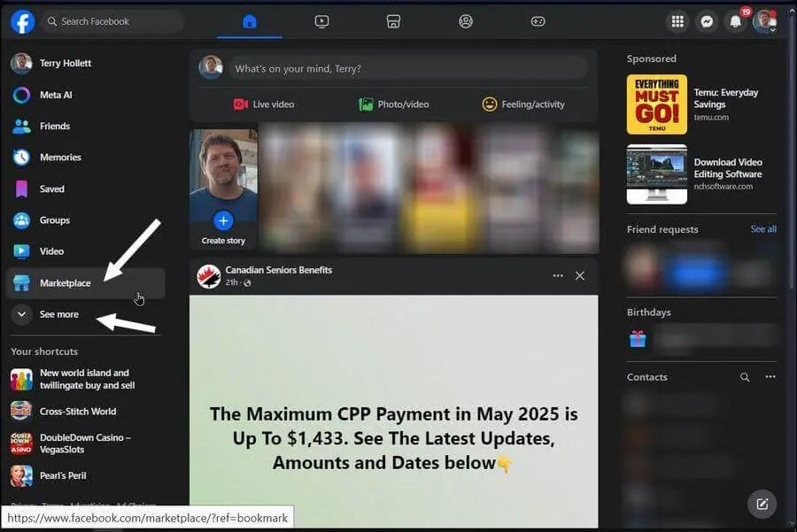Click See all friend requests
Image resolution: width=797 pixels, height=532 pixels.
tap(763, 229)
